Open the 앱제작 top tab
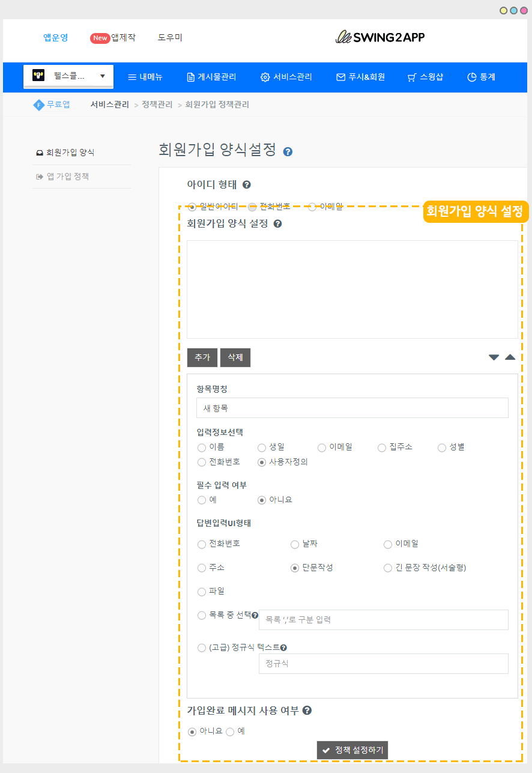The height and width of the screenshot is (773, 532). pyautogui.click(x=113, y=37)
